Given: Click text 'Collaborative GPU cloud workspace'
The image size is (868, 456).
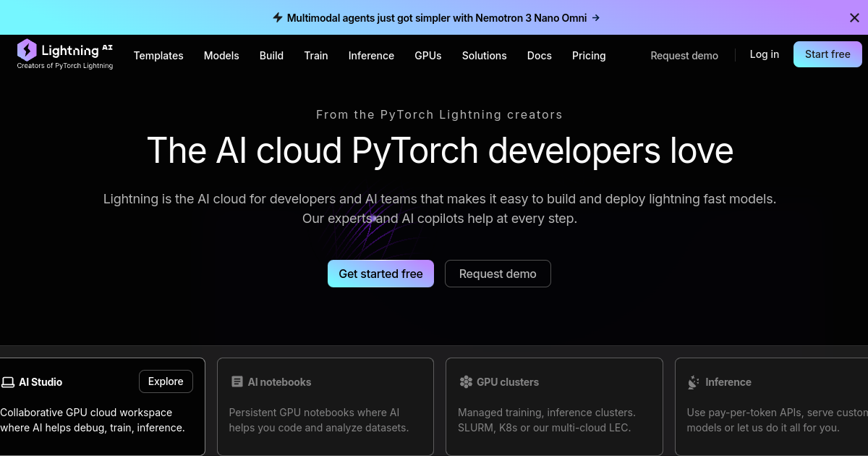Looking at the screenshot, I should coord(86,413).
